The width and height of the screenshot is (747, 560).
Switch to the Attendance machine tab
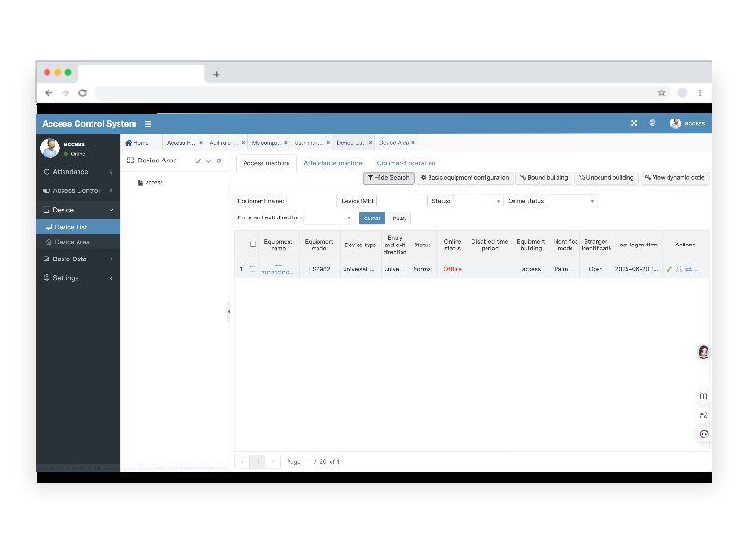(x=333, y=163)
